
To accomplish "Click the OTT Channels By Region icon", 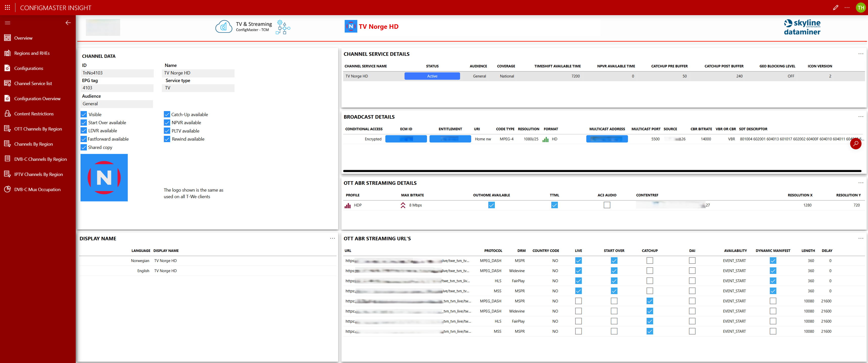I will [7, 129].
